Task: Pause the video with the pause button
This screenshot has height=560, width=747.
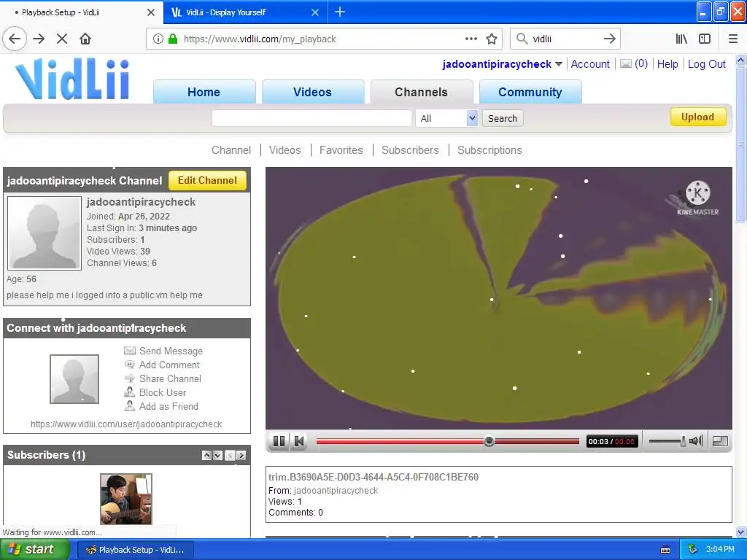Action: click(x=279, y=441)
